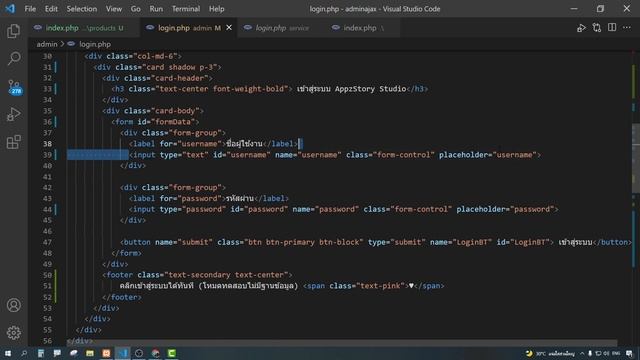Click the closing </footer> tag
The height and width of the screenshot is (360, 640).
122,297
